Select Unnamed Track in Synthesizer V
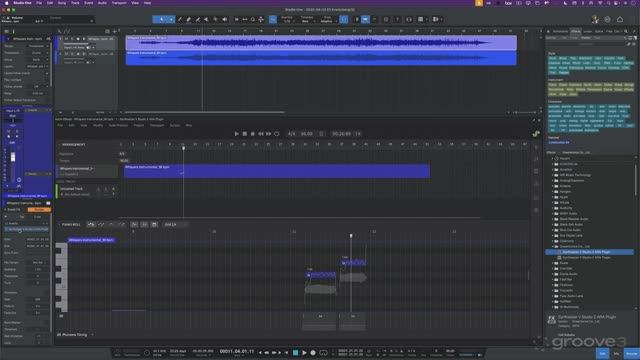This screenshot has width=640, height=360. pyautogui.click(x=72, y=189)
